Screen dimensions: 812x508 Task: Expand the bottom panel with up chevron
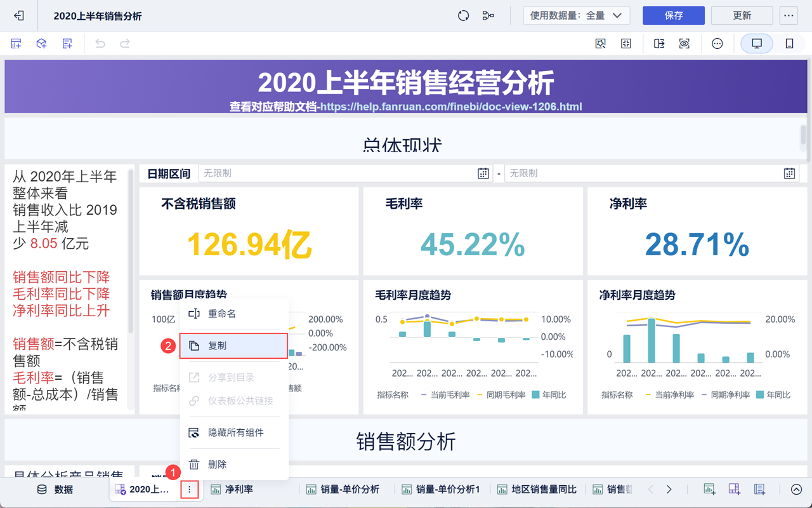click(x=797, y=490)
